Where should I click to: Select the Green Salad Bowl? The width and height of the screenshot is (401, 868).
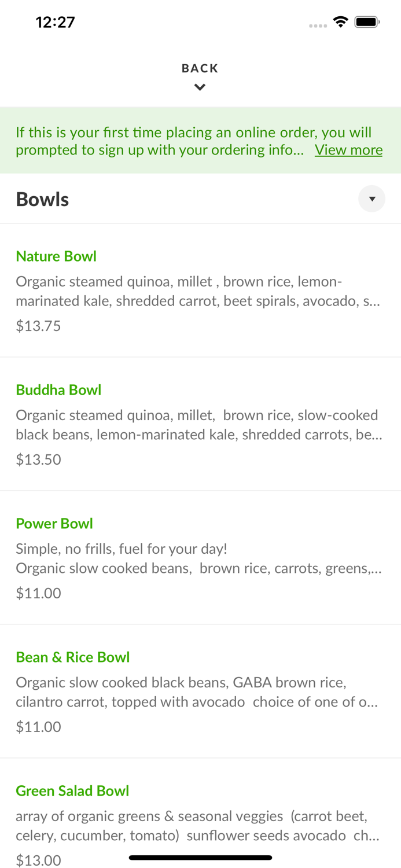click(72, 790)
